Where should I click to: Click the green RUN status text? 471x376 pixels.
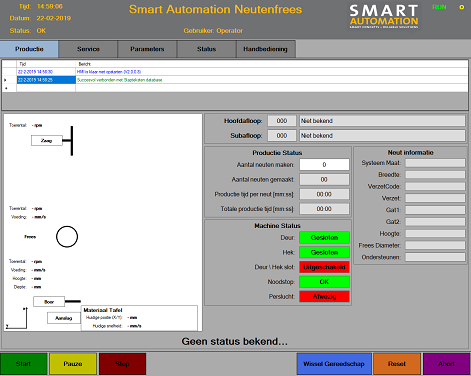point(439,7)
